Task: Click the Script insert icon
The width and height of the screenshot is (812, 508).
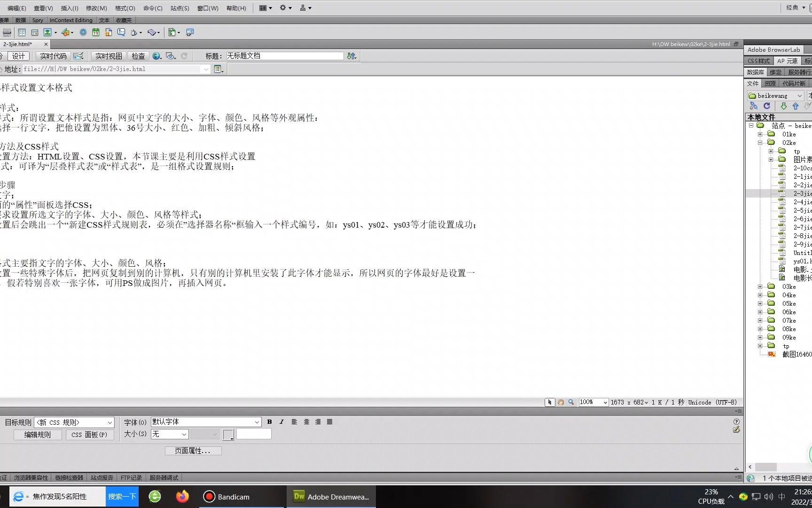Action: (152, 32)
